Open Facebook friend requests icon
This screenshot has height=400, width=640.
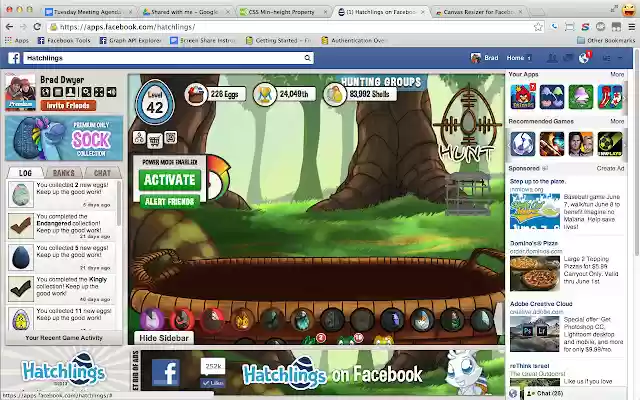[552, 58]
